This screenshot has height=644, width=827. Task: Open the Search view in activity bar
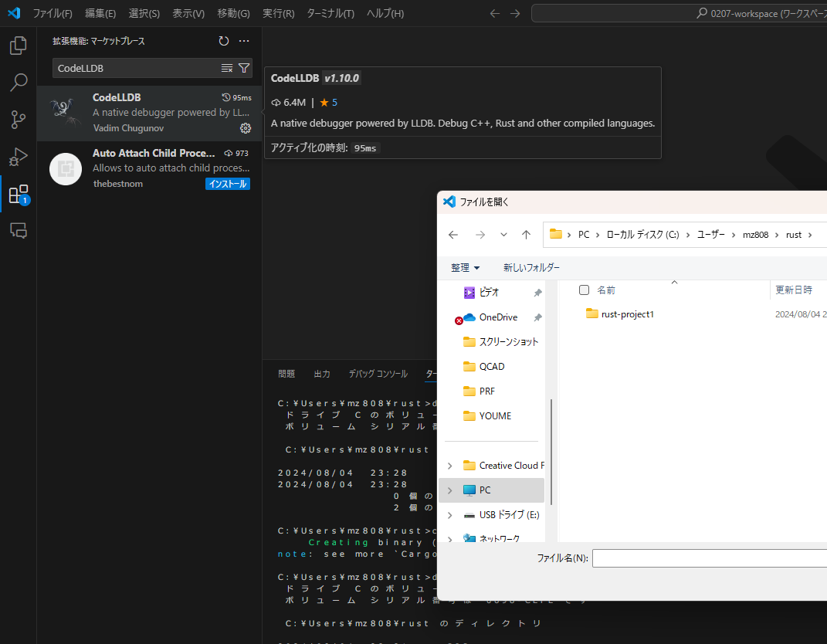(x=19, y=83)
